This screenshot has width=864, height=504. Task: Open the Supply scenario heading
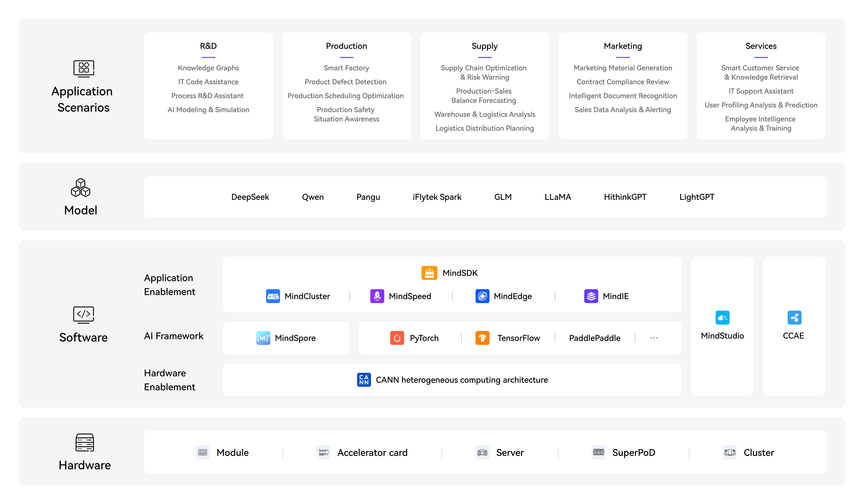[x=484, y=46]
